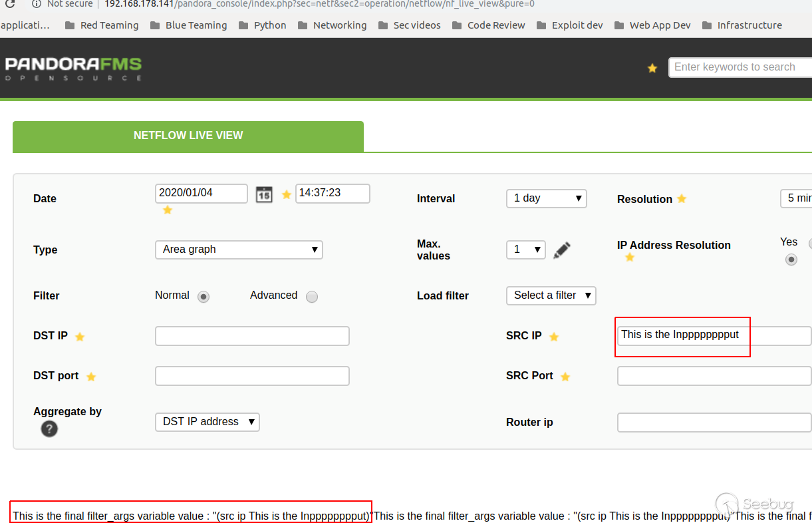Viewport: 812px width, 523px height.
Task: Click the star icon next to the time field
Action: [x=287, y=194]
